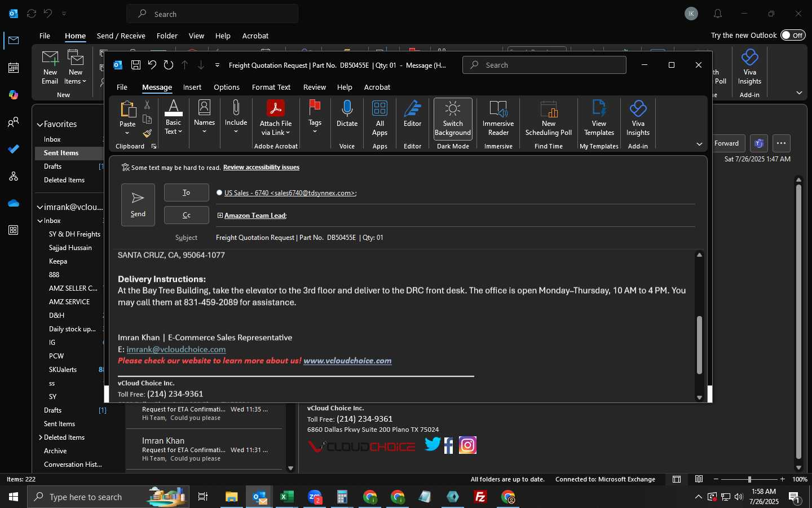
Task: Click Switch Background dark mode button
Action: (453, 118)
